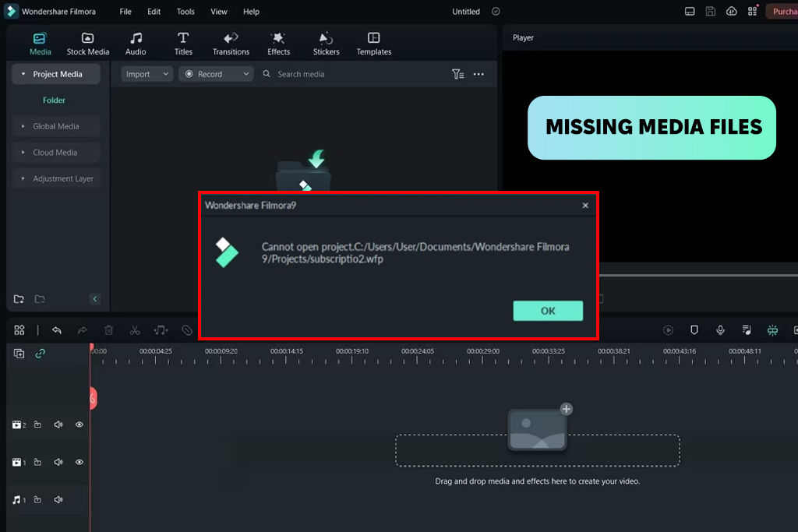This screenshot has height=532, width=798.
Task: Toggle timeline snapping icon
Action: pos(772,330)
